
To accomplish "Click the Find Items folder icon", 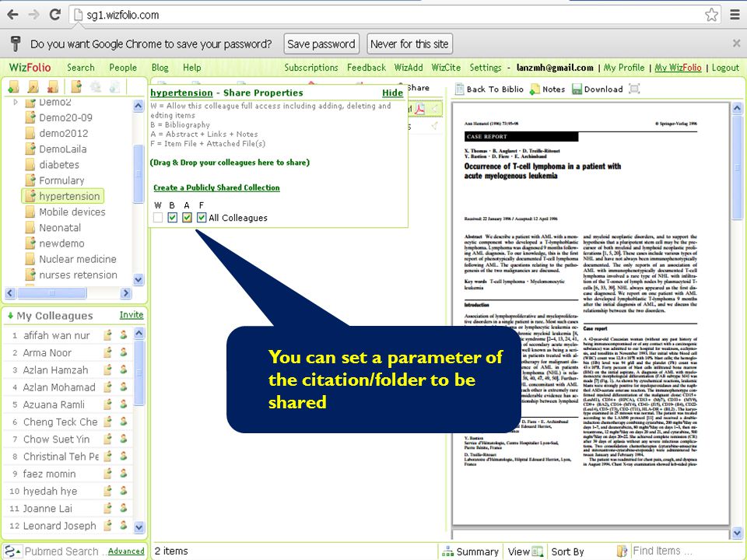I will pyautogui.click(x=621, y=551).
